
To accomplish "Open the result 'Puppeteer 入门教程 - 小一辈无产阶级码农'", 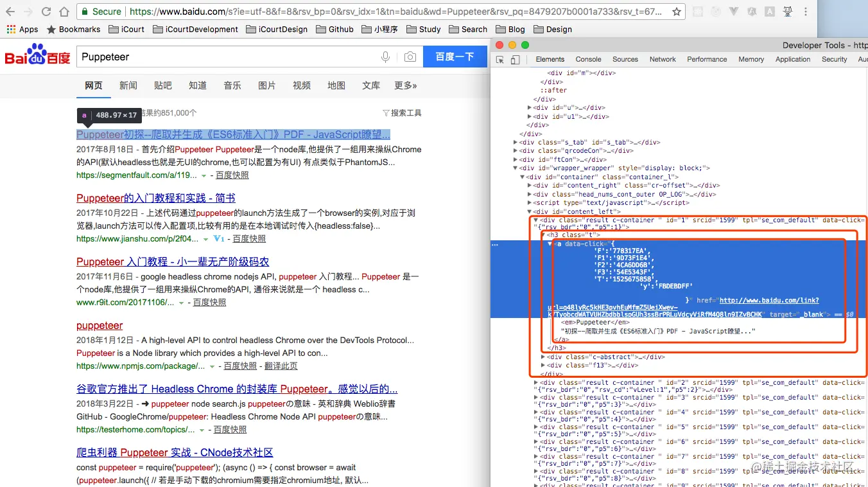I will coord(173,261).
